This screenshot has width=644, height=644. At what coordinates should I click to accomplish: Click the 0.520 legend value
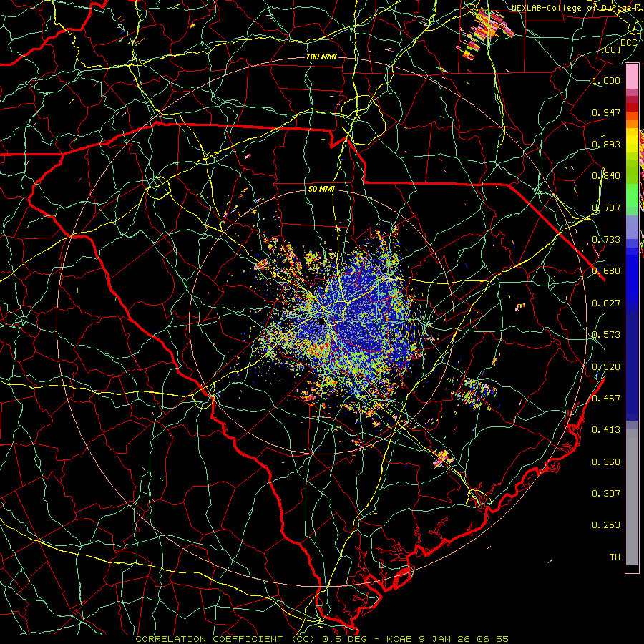pyautogui.click(x=606, y=366)
